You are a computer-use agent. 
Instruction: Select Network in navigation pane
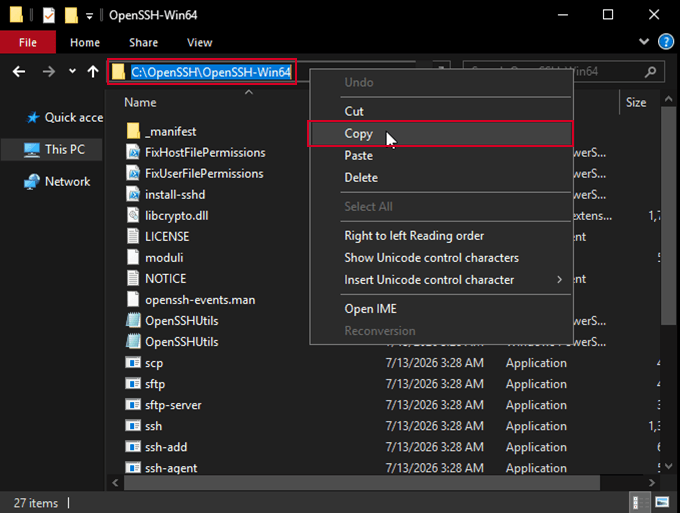coord(57,182)
